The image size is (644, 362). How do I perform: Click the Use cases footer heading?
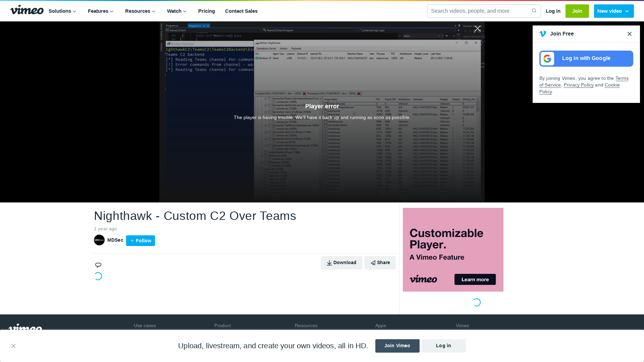[x=145, y=325]
